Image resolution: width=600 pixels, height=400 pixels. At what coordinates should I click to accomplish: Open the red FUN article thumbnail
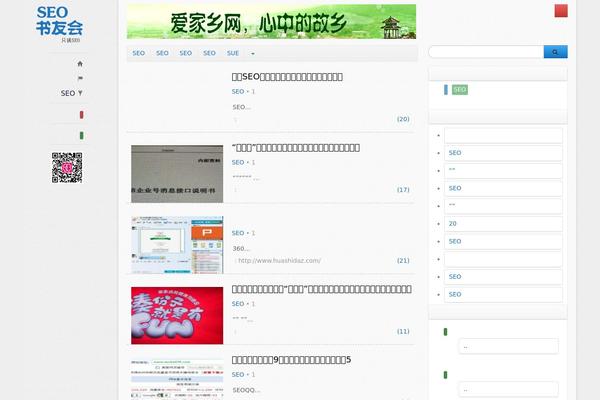click(x=177, y=315)
